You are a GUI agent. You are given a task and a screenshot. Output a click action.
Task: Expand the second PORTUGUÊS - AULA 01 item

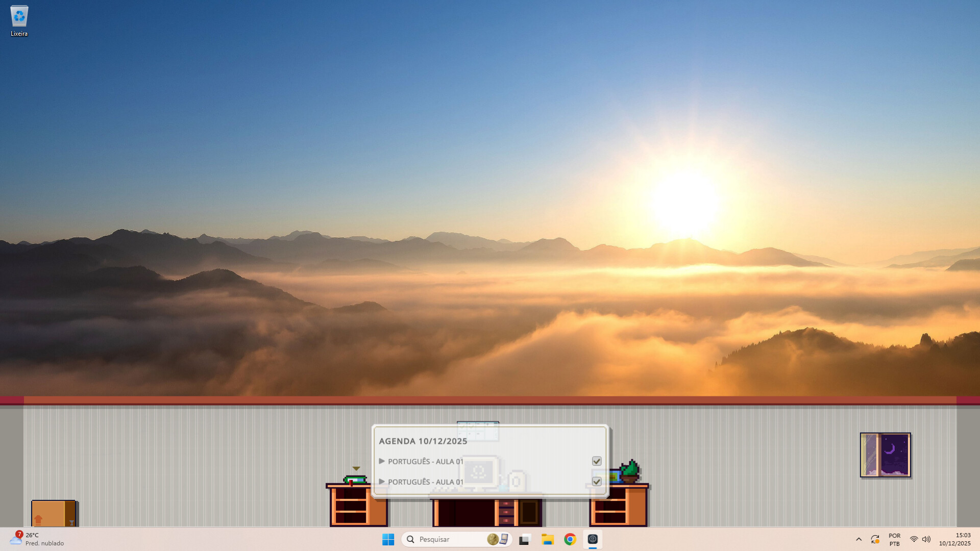click(382, 481)
